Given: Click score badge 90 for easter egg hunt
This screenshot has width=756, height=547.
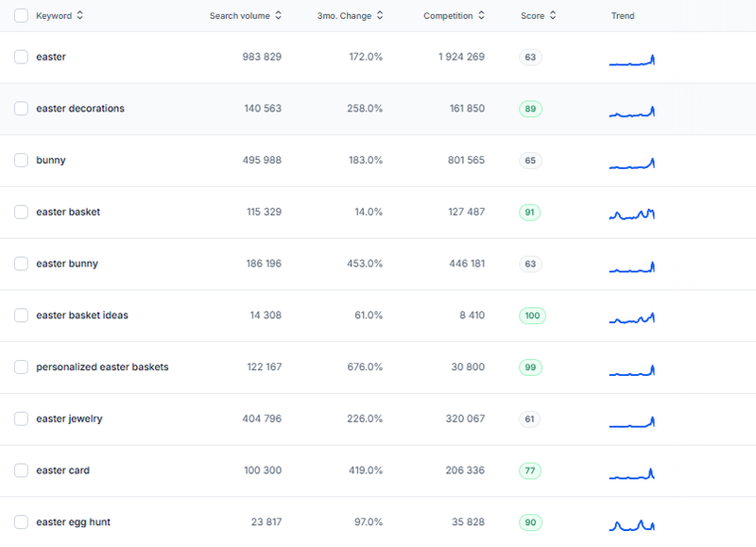Looking at the screenshot, I should pyautogui.click(x=530, y=522).
